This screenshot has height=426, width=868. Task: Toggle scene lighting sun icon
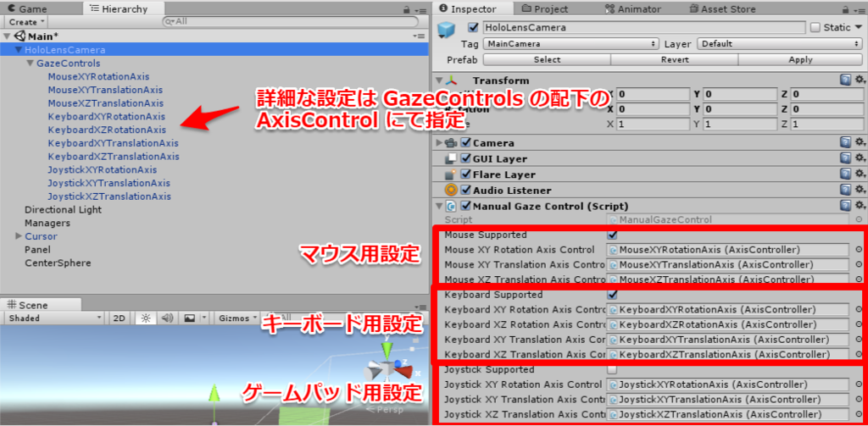146,318
